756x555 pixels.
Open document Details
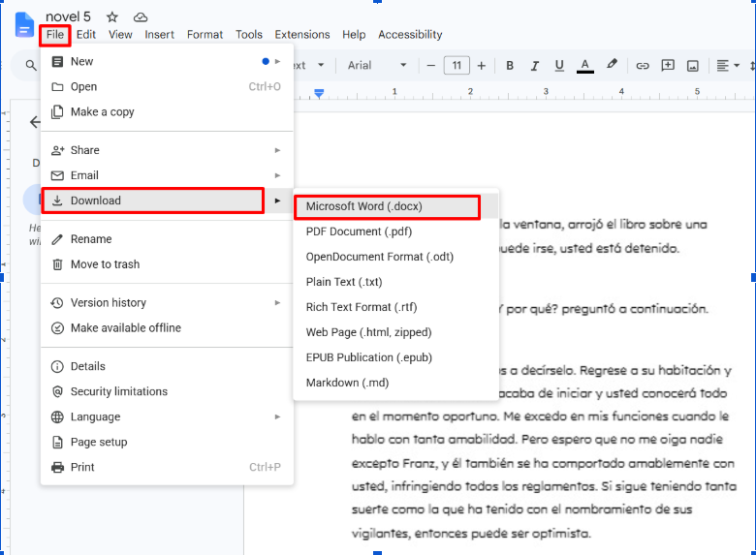(167, 366)
